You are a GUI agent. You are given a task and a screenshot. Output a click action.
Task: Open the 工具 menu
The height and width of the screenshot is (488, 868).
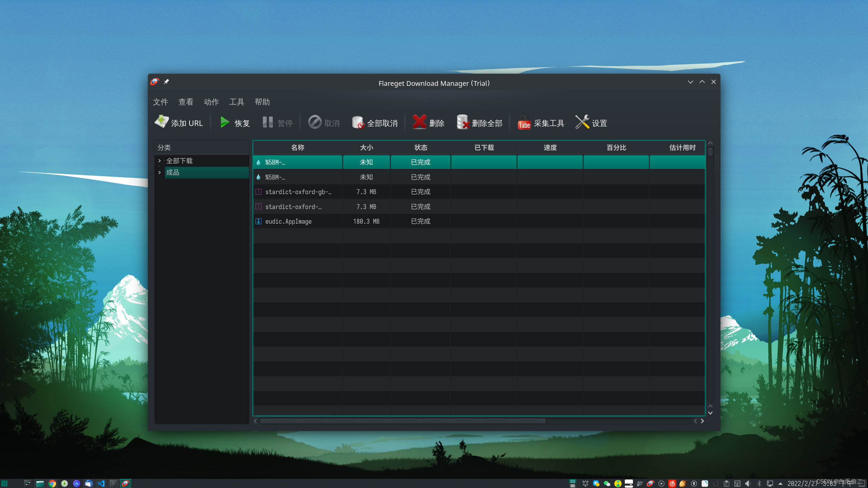(x=237, y=102)
